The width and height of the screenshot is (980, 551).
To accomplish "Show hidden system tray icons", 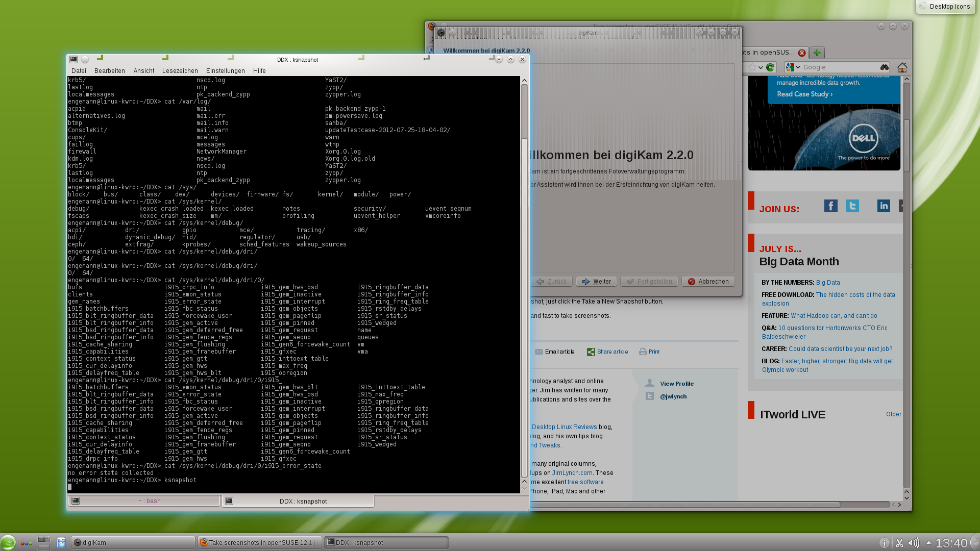I will 928,543.
